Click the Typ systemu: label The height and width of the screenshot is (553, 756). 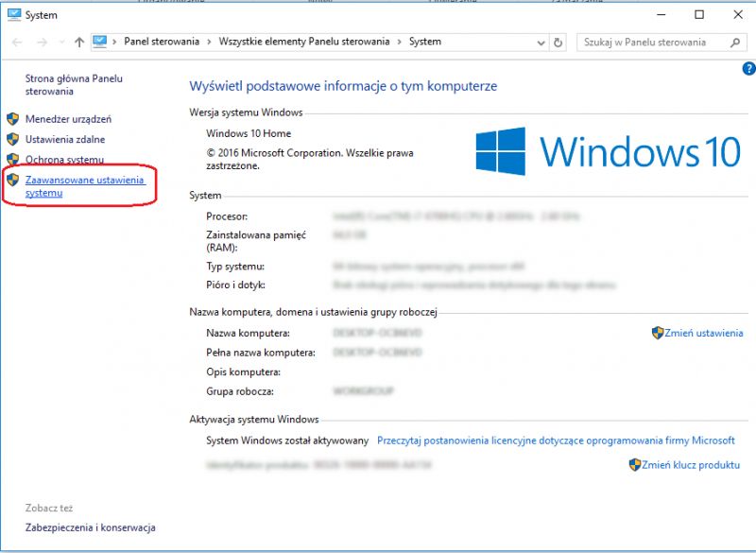pyautogui.click(x=235, y=267)
